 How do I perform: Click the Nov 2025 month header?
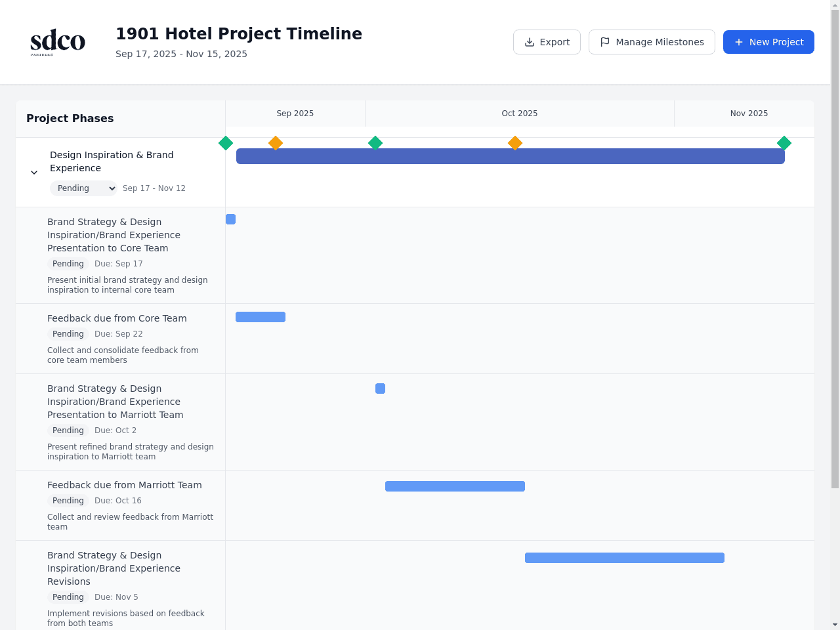point(749,114)
